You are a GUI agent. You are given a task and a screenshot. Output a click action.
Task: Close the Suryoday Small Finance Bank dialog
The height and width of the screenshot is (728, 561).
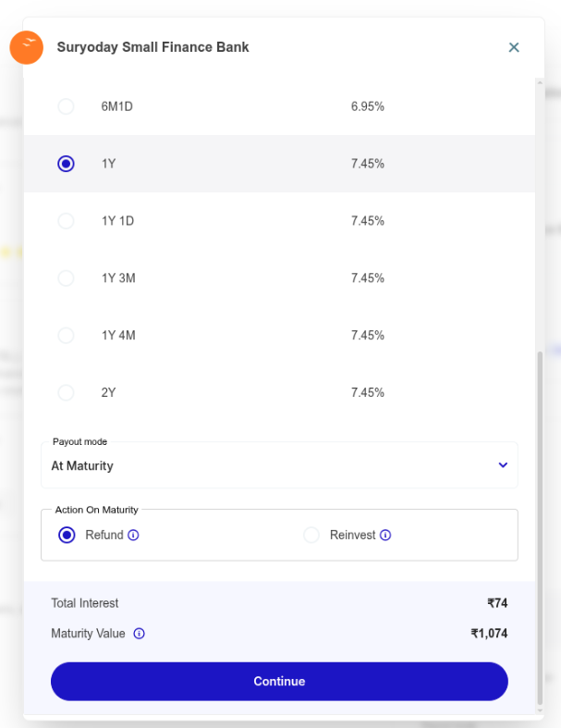click(x=514, y=47)
